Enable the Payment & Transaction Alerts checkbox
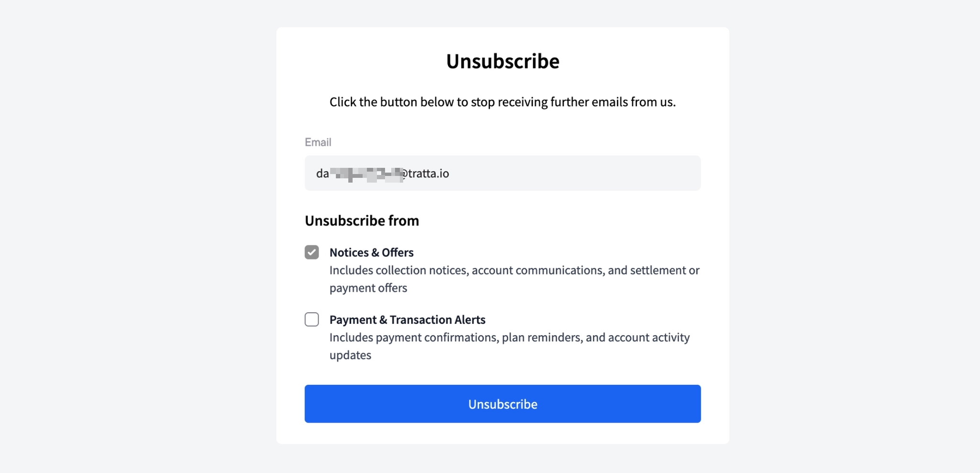 [x=312, y=319]
